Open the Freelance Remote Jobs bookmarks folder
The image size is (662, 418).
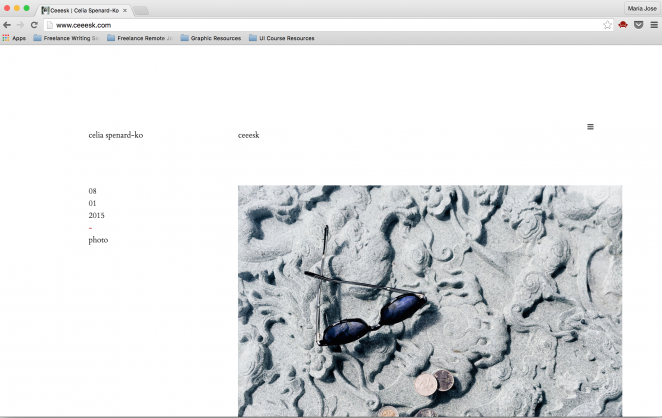point(140,38)
